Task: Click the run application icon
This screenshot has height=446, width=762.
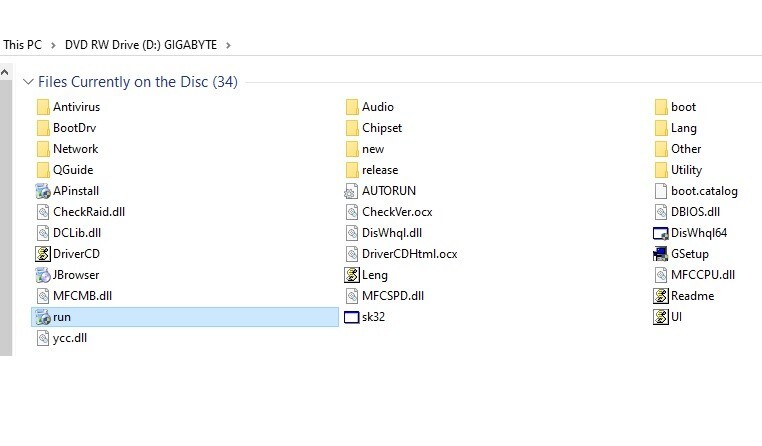Action: [x=43, y=317]
